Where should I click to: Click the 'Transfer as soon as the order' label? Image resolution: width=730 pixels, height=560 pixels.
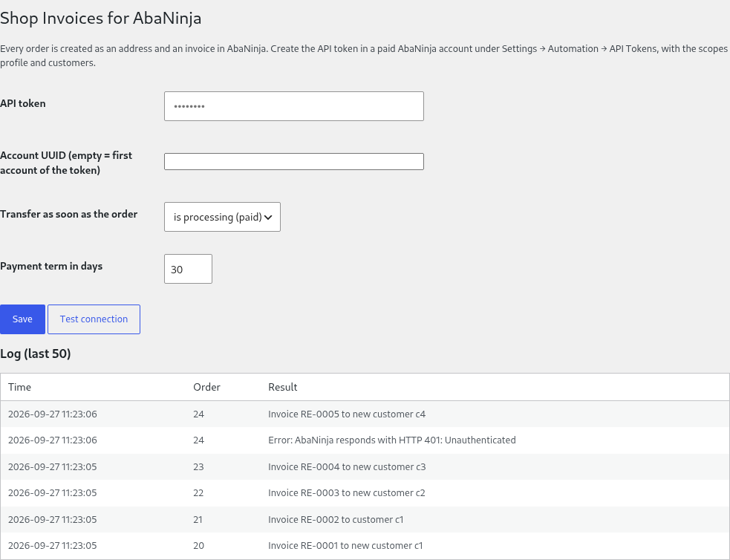pos(69,214)
